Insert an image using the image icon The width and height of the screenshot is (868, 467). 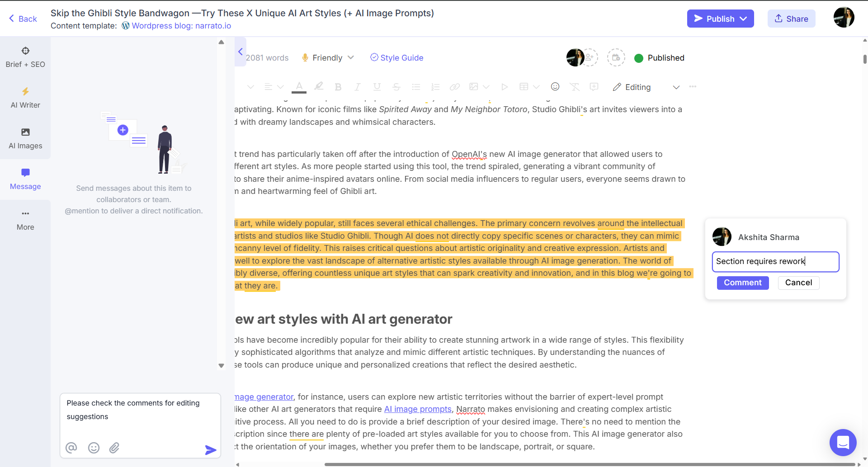[x=474, y=87]
